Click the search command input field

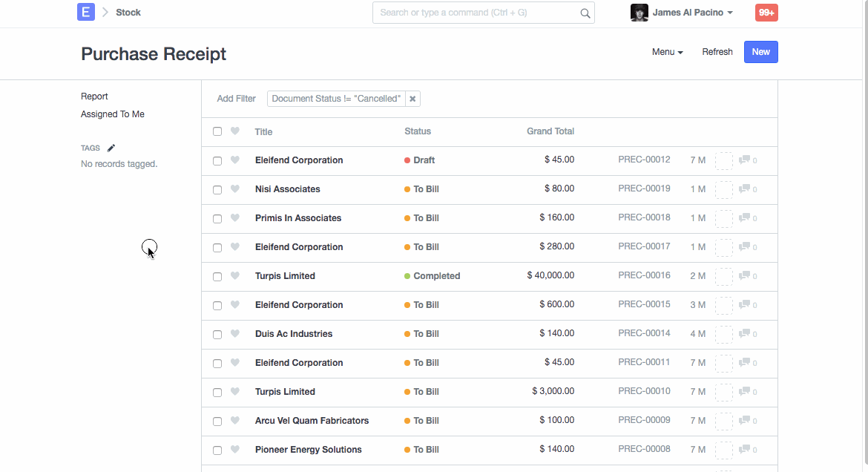(475, 13)
